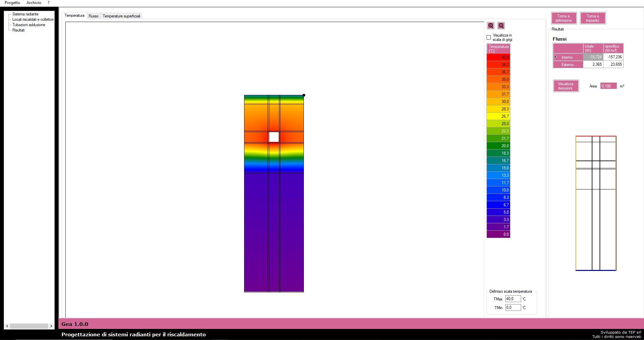The image size is (644, 340).
Task: Click the -157,236 specifico cell
Action: [613, 57]
